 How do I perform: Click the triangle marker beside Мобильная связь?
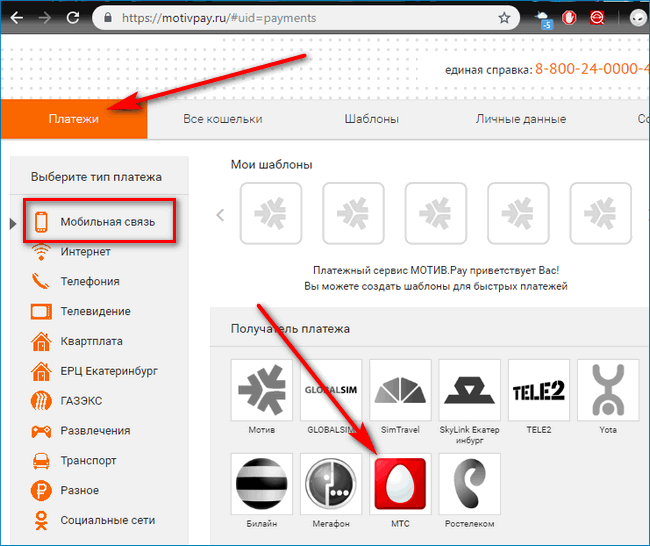[x=13, y=224]
